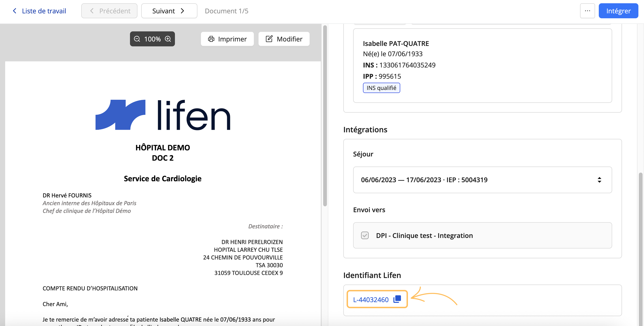Open the three-dots more options menu
Screen dimensions: 644x326
coord(587,11)
